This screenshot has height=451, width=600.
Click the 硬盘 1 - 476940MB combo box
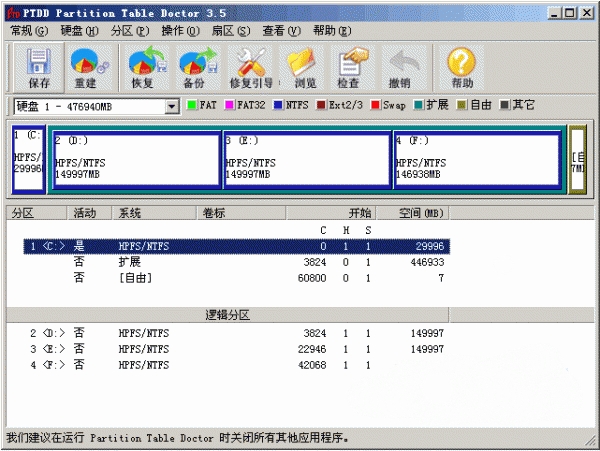point(96,107)
